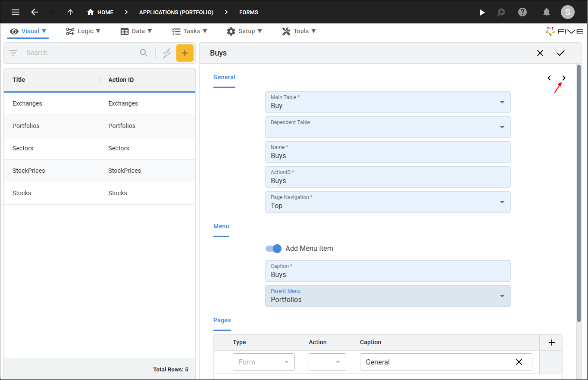Image resolution: width=588 pixels, height=380 pixels.
Task: Click the Five logo
Action: click(564, 31)
